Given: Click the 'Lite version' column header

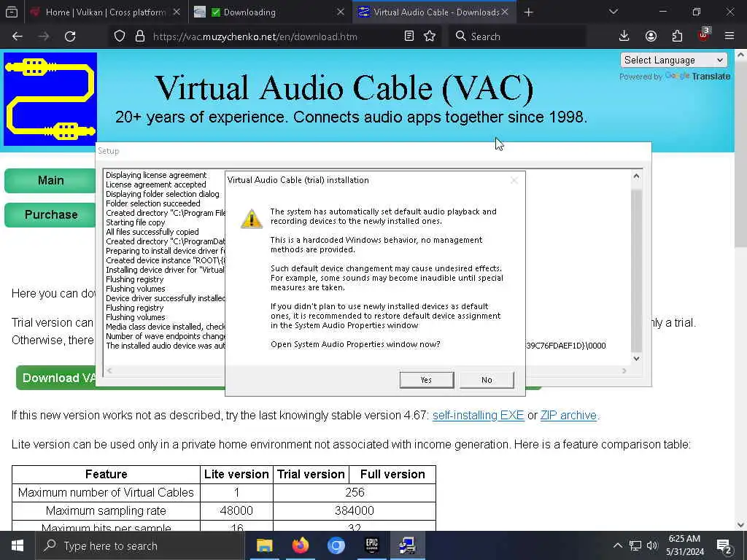Looking at the screenshot, I should [x=236, y=474].
